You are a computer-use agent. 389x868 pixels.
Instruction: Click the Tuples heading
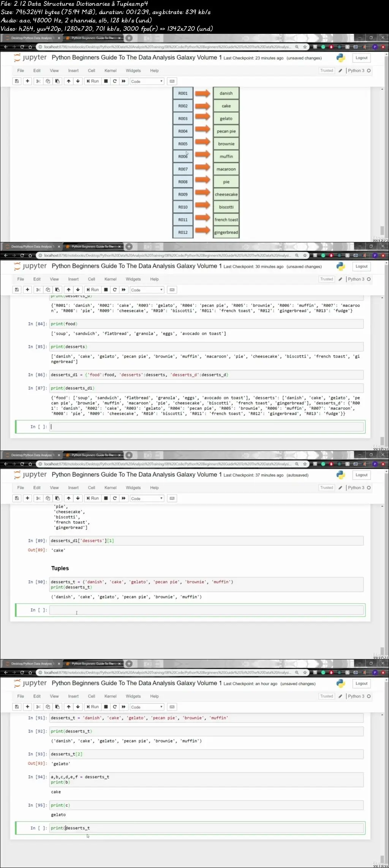click(x=60, y=568)
